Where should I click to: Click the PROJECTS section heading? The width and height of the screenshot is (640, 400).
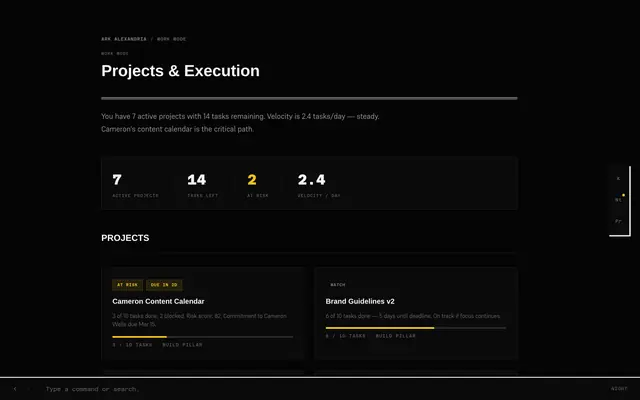[125, 238]
